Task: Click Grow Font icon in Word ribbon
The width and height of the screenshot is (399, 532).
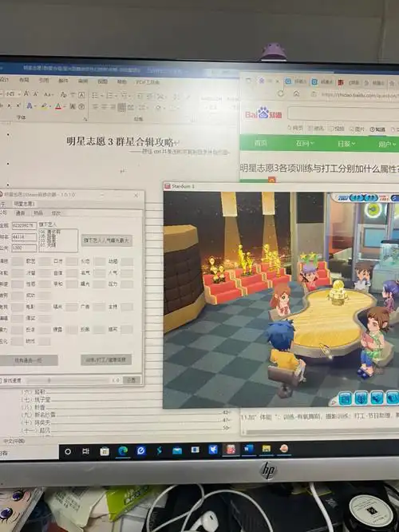Action: [26, 93]
